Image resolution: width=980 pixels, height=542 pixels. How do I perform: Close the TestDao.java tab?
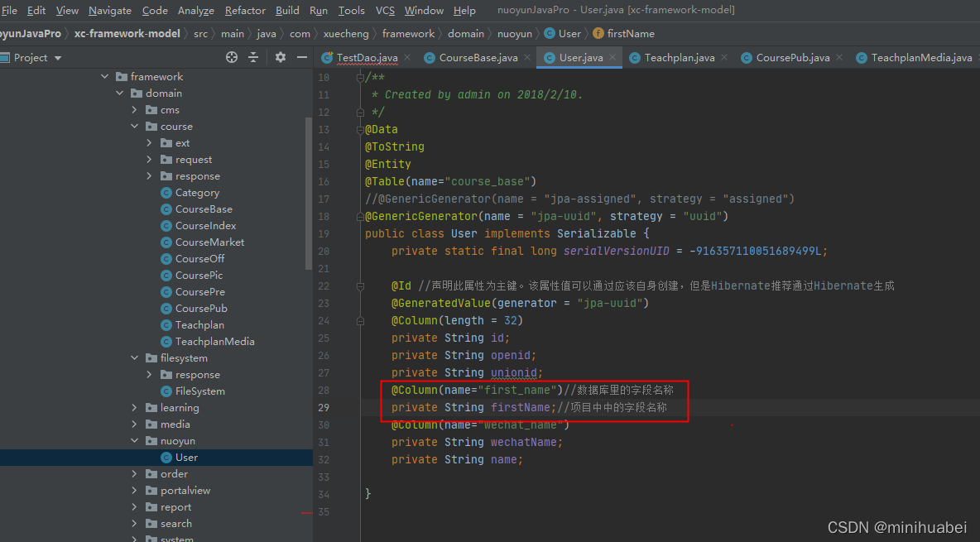pyautogui.click(x=407, y=58)
